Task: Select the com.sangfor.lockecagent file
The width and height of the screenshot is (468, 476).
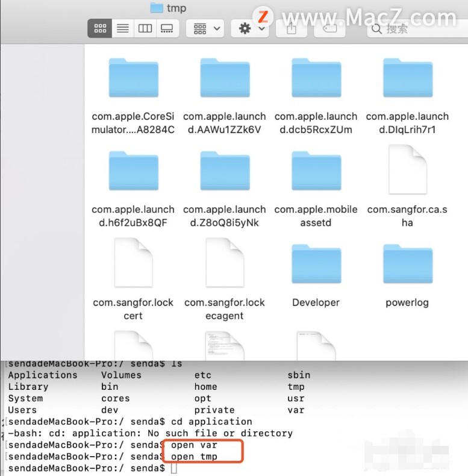Action: pos(225,263)
